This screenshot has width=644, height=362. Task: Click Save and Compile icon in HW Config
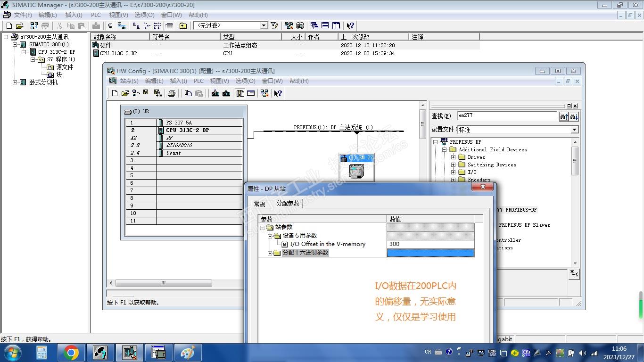(157, 93)
